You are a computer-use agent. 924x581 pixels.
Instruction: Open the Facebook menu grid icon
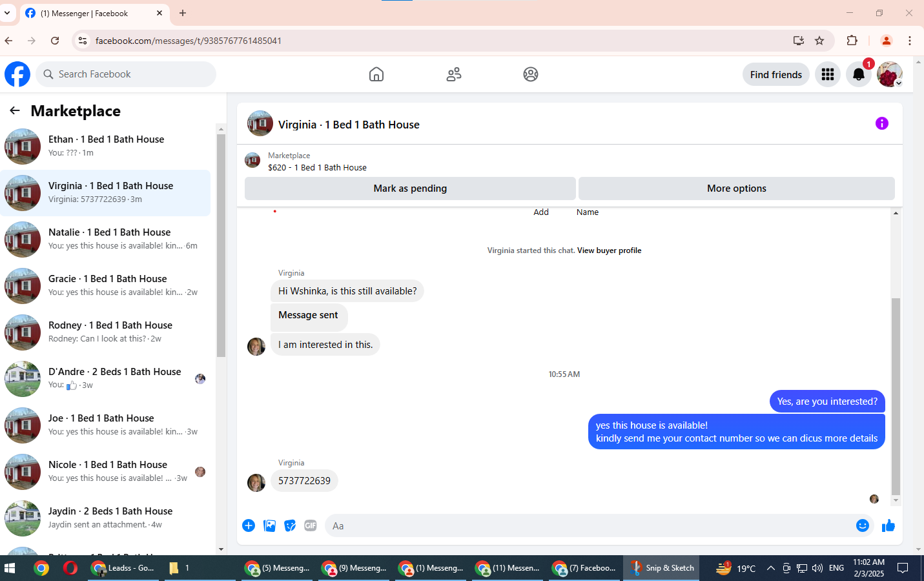pyautogui.click(x=828, y=74)
